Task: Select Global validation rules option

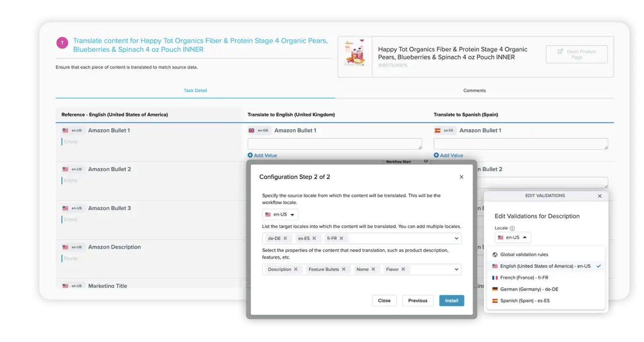Action: point(546,254)
